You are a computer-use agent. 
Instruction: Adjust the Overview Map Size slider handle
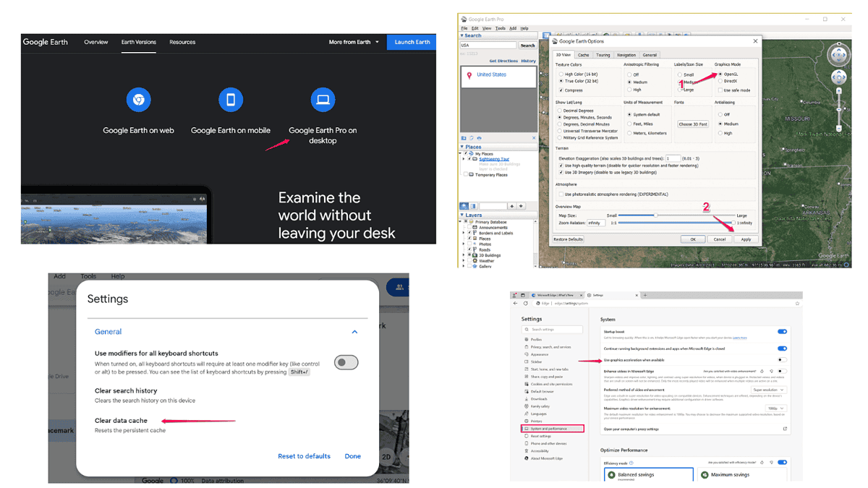(655, 215)
